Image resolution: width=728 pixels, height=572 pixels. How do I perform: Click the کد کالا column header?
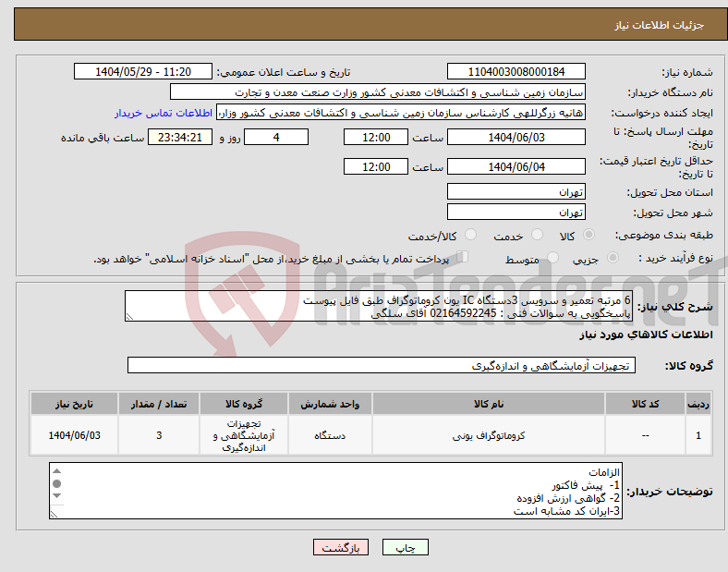coord(646,404)
